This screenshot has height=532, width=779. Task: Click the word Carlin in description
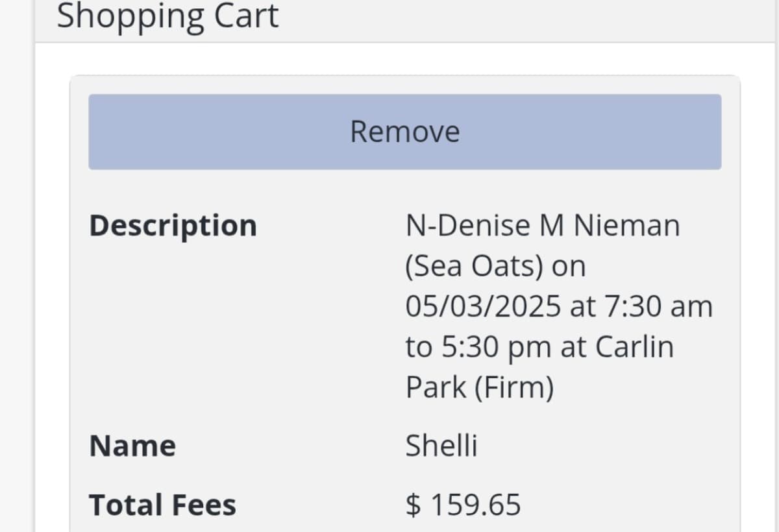[634, 347]
